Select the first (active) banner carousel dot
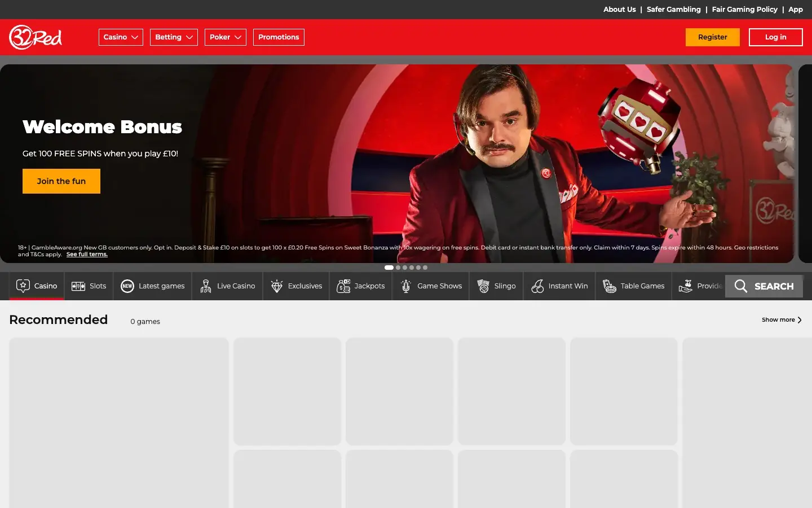This screenshot has height=508, width=812. click(389, 268)
